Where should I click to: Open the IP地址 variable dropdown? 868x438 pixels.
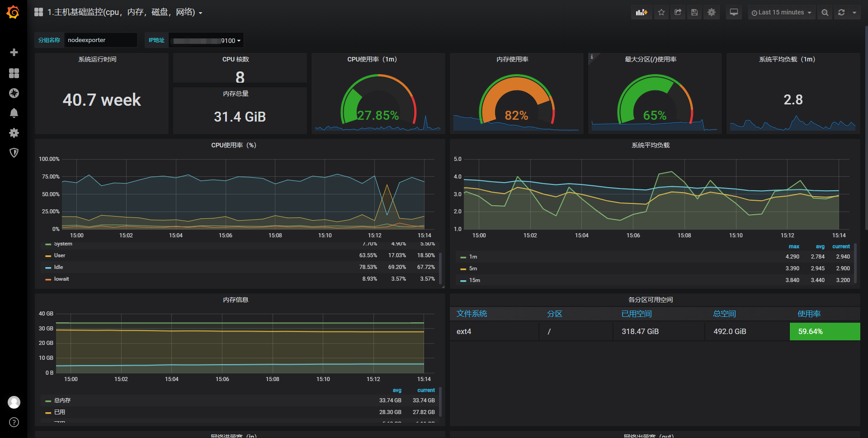[206, 40]
